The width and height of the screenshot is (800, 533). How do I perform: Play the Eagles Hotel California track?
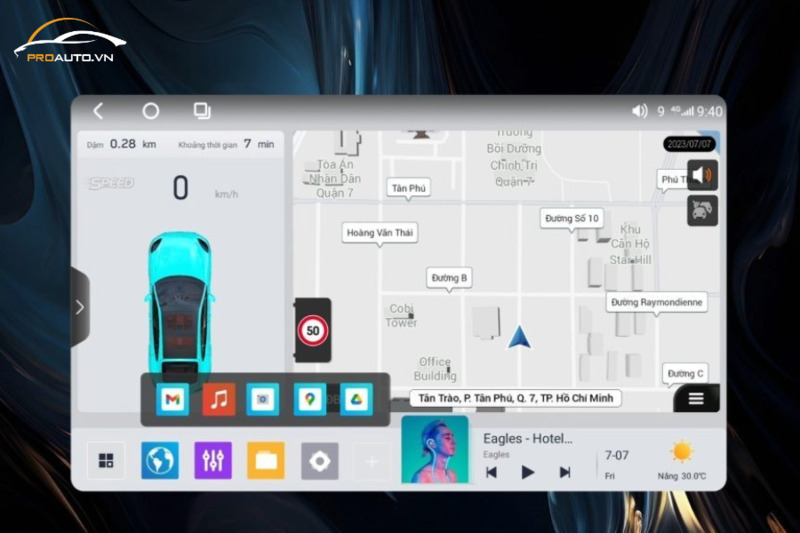click(528, 472)
